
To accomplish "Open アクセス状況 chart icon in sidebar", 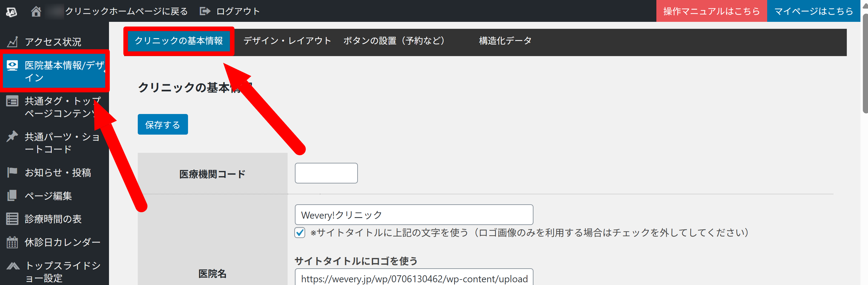I will [x=12, y=42].
